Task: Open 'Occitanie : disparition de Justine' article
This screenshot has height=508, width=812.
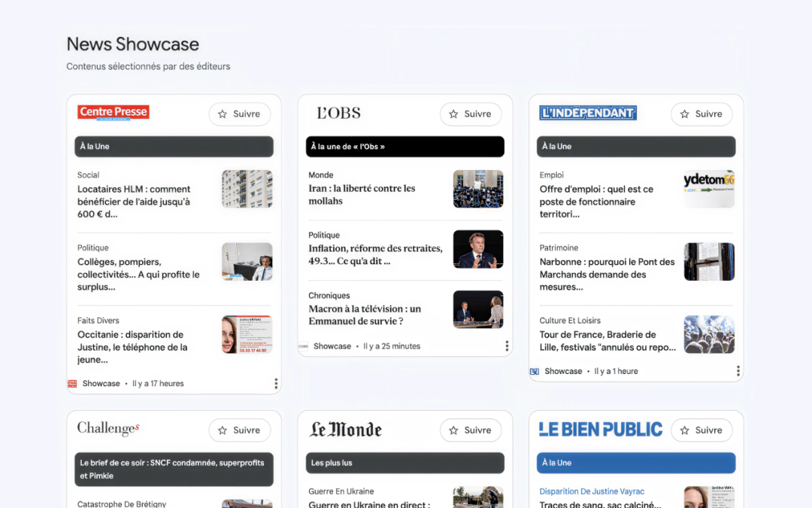Action: click(x=132, y=347)
